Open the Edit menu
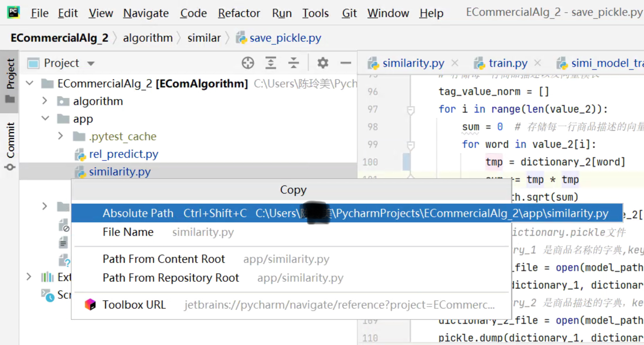The height and width of the screenshot is (345, 644). pos(68,13)
